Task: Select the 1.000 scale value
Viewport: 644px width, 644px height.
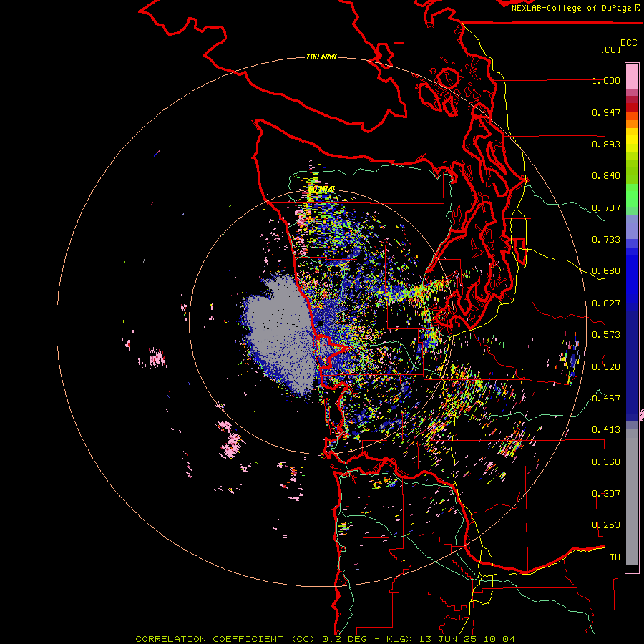Action: point(606,80)
